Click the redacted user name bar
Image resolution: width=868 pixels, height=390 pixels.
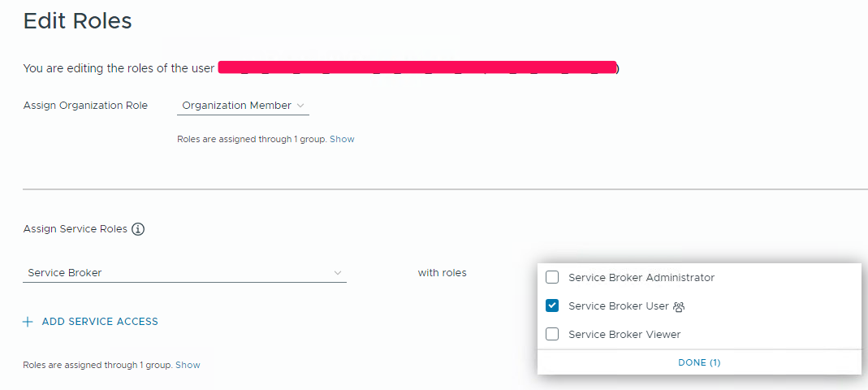pyautogui.click(x=417, y=67)
